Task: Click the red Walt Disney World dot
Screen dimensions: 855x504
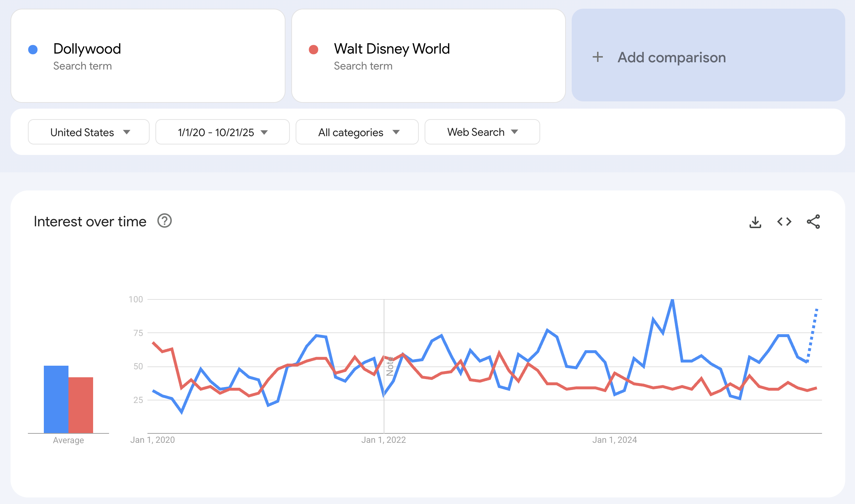Action: click(313, 50)
